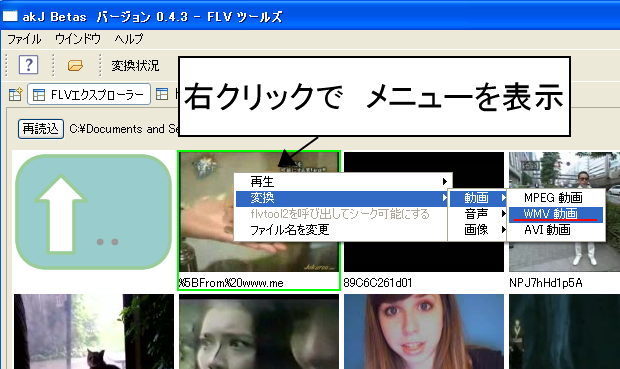The height and width of the screenshot is (369, 620).
Task: Expand the 再生 submenu
Action: click(x=342, y=182)
